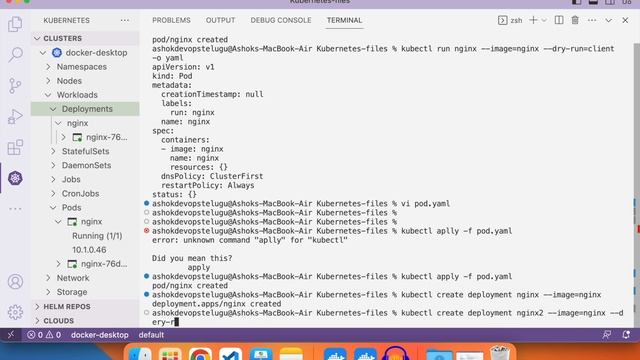This screenshot has height=360, width=640.
Task: Click the feedback icon in status bar
Action: coord(607,335)
